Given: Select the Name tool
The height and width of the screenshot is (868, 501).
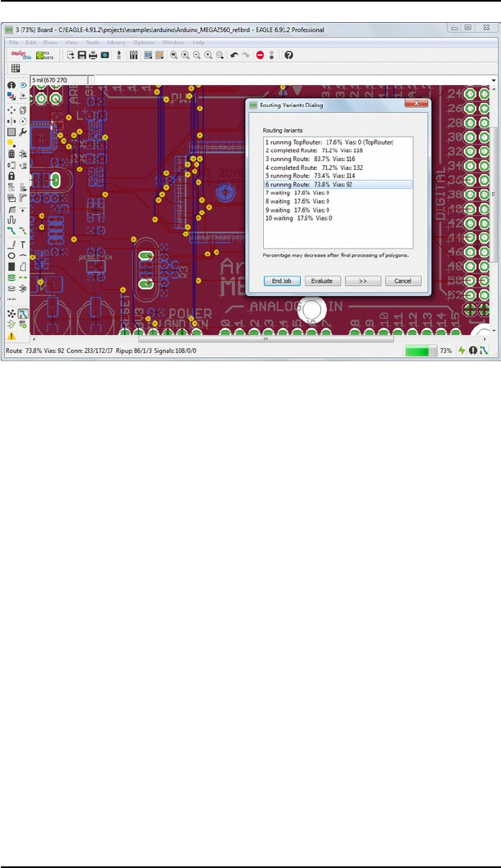Looking at the screenshot, I should [x=11, y=186].
